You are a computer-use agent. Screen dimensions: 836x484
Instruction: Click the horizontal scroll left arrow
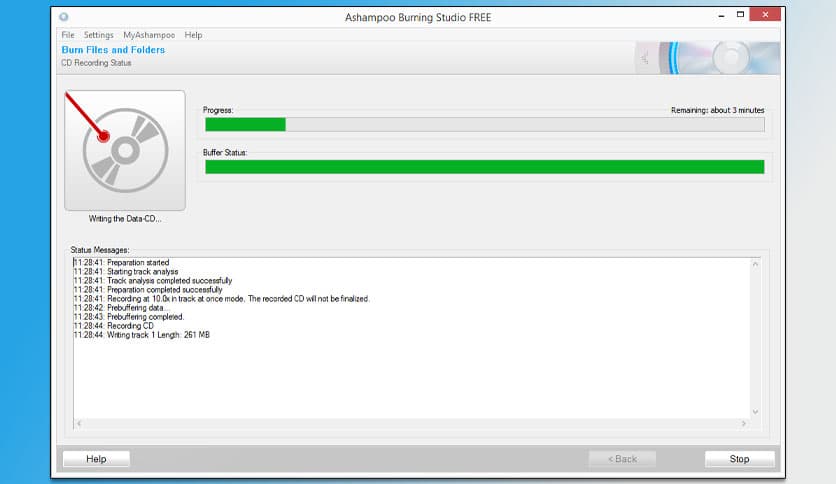(79, 424)
